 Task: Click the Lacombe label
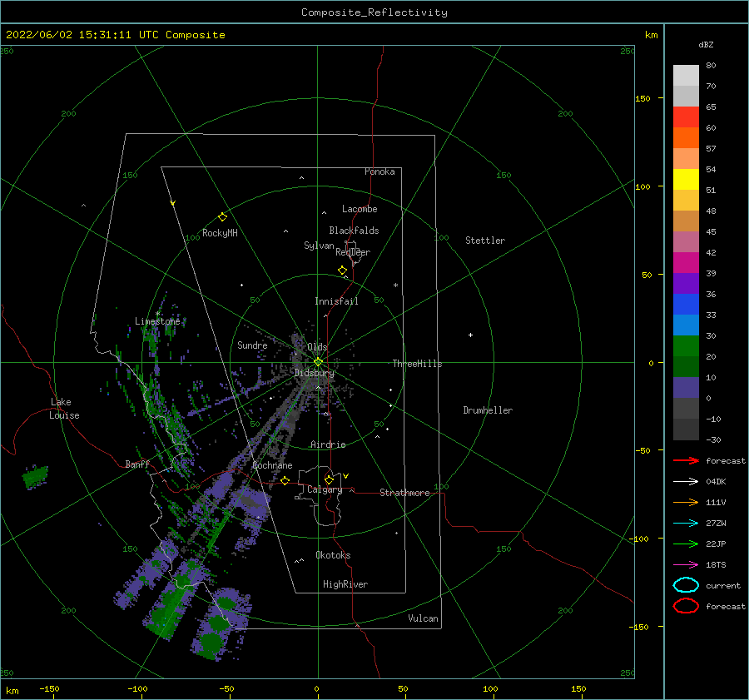click(360, 209)
